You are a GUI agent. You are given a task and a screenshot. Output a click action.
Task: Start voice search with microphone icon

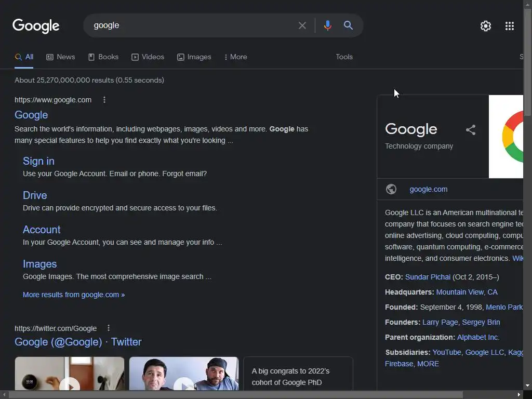327,25
